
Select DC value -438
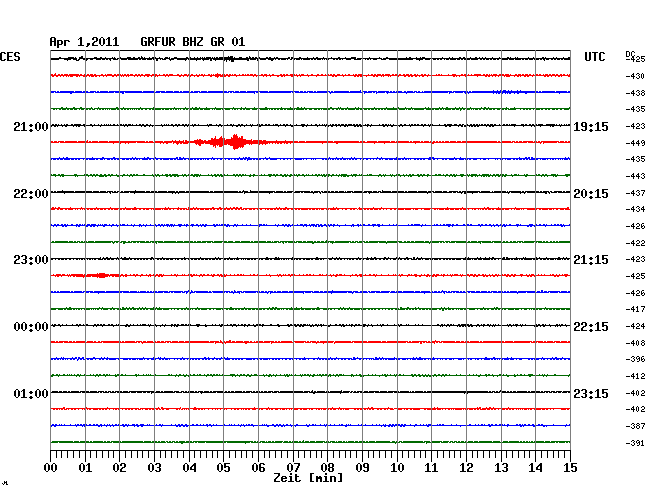(x=635, y=93)
